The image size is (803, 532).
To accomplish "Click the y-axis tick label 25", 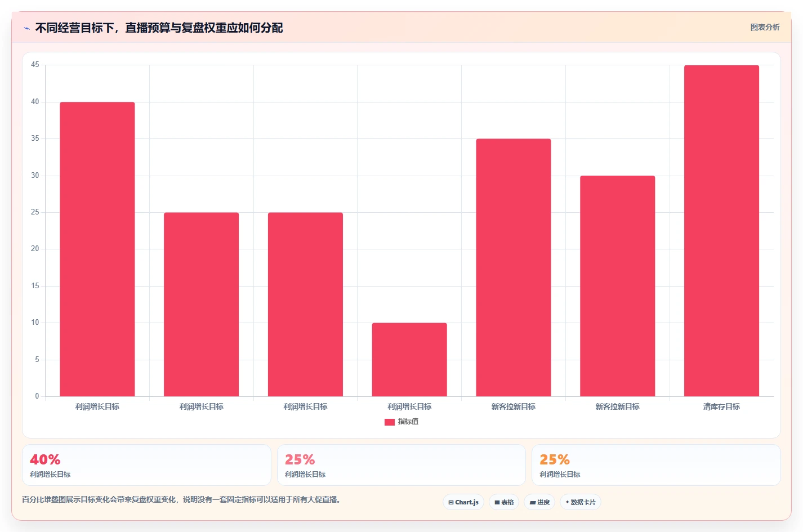I will tap(35, 212).
